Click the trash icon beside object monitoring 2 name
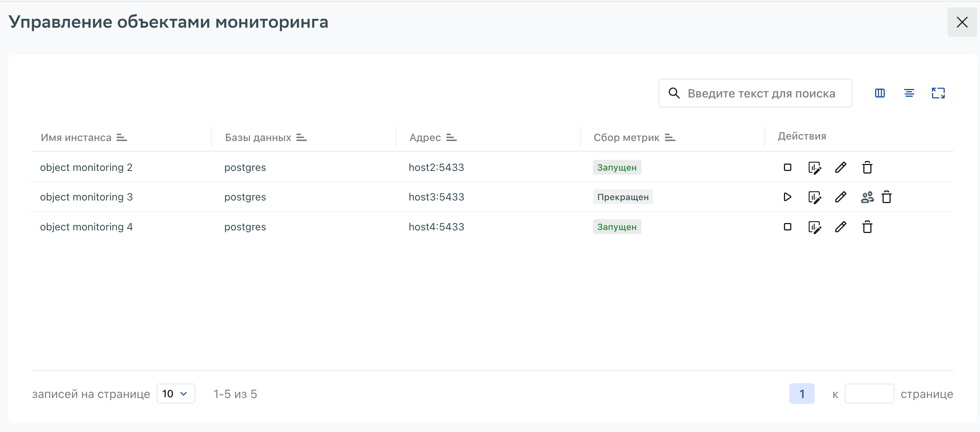The image size is (980, 432). pos(166,167)
